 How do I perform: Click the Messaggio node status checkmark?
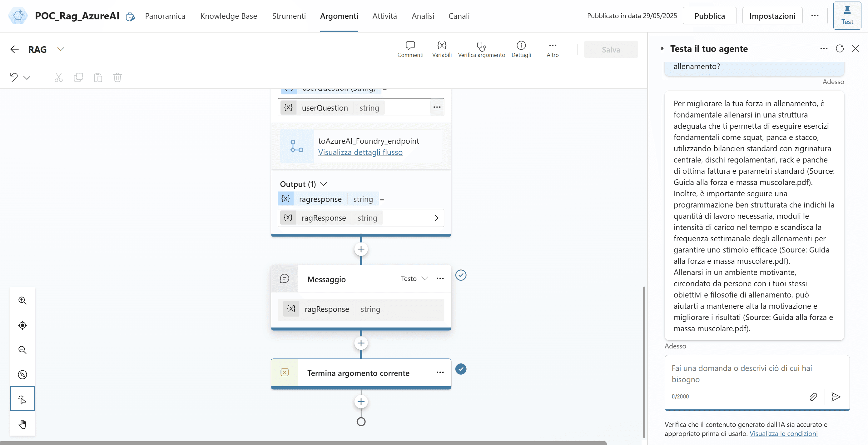tap(461, 275)
